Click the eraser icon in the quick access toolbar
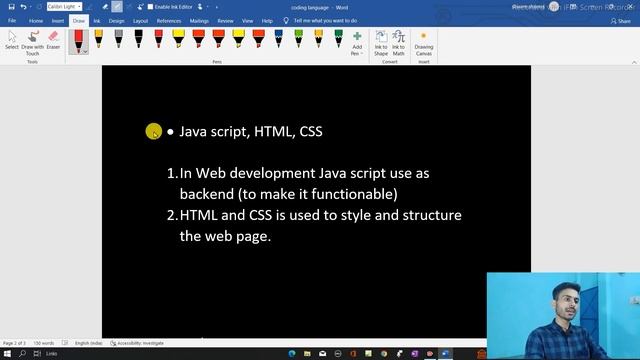Screen dimensions: 640x360 pos(105,7)
